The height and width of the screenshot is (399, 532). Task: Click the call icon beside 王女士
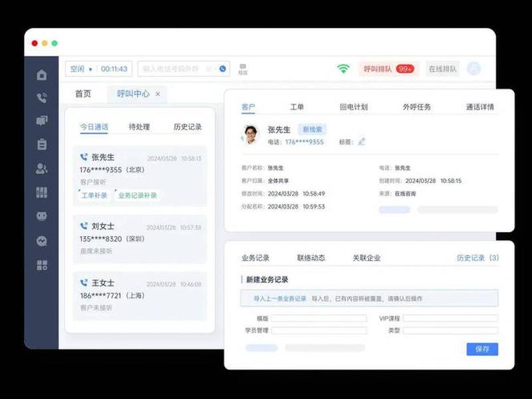coord(84,283)
